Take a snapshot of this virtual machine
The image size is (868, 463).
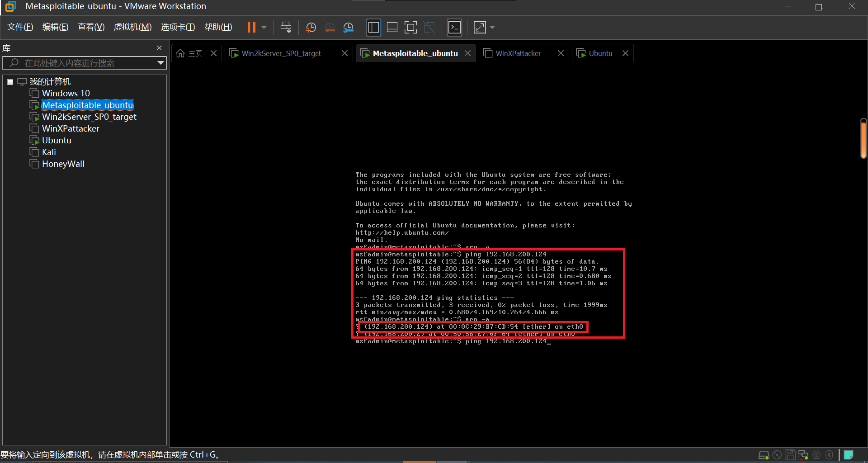311,28
